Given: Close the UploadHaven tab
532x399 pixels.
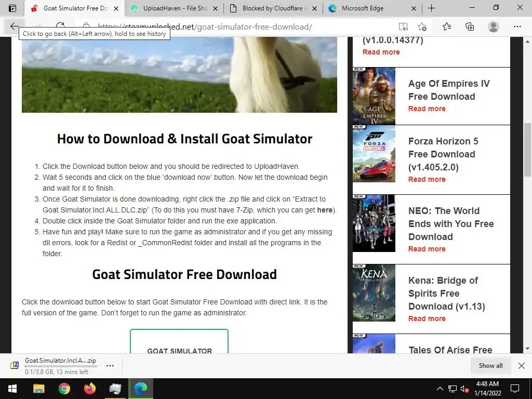Looking at the screenshot, I should pyautogui.click(x=215, y=8).
